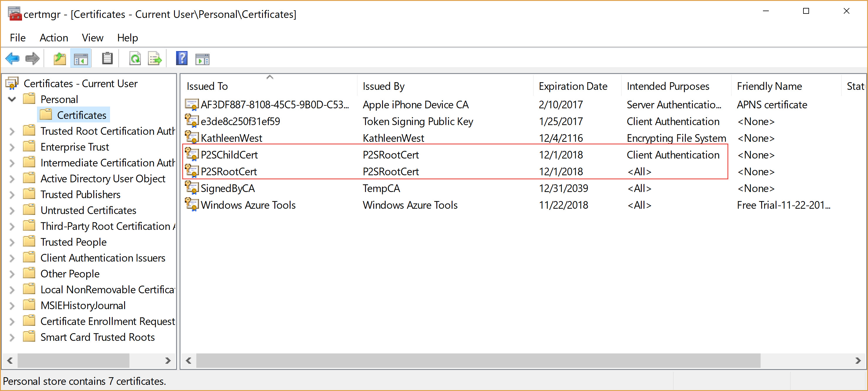This screenshot has height=391, width=868.
Task: Click certificate icon of P2SChildCert row
Action: coord(192,154)
